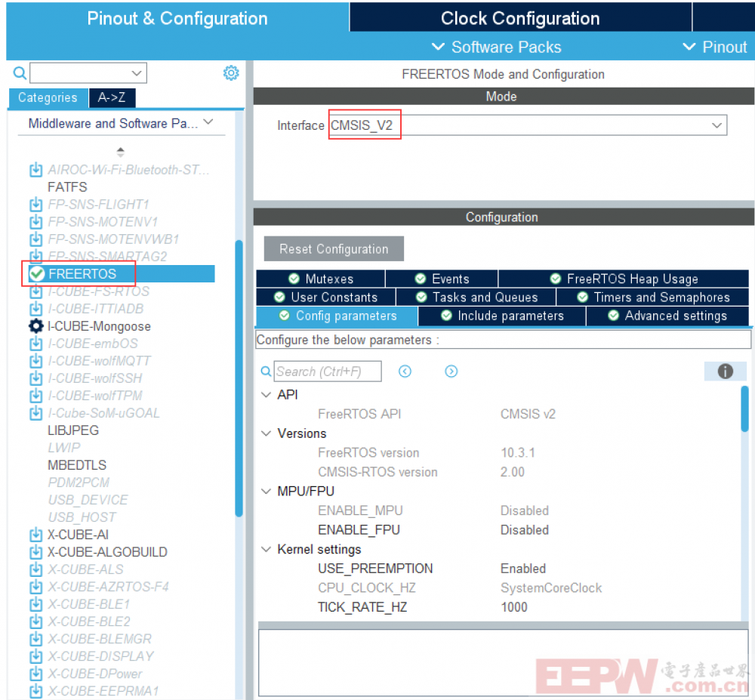Show parameter info with the i icon
The height and width of the screenshot is (700, 755).
point(725,372)
